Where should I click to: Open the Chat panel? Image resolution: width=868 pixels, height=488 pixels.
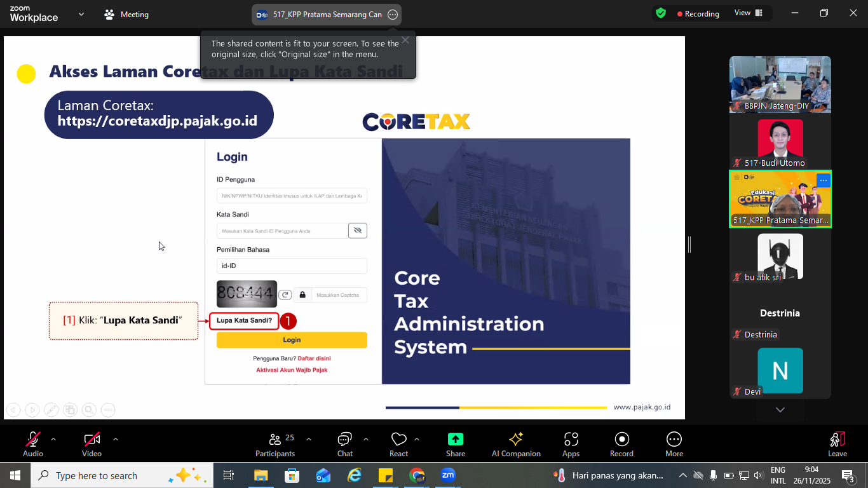(345, 440)
